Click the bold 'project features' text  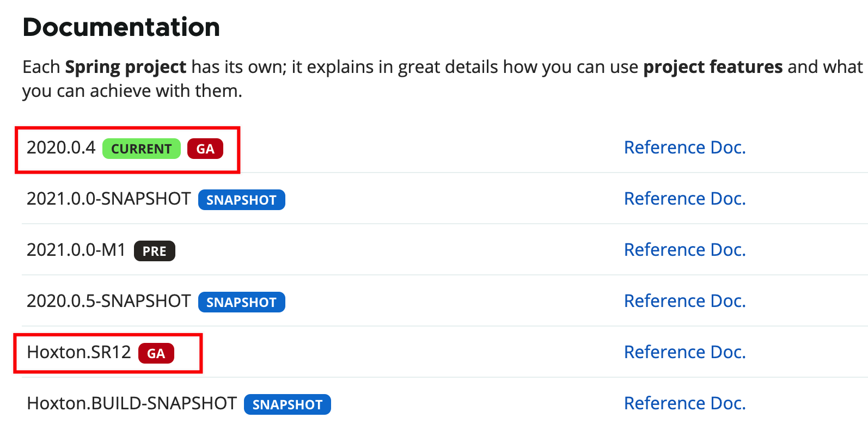pos(713,67)
